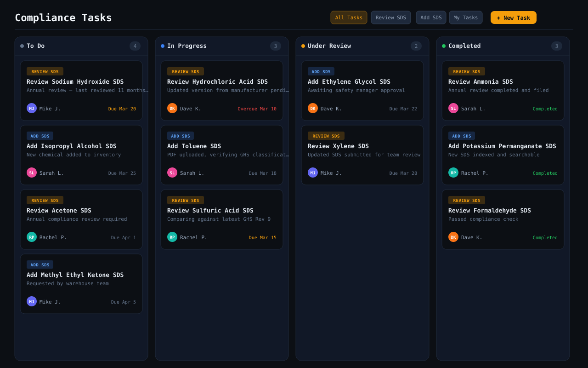
Task: Click Mike J. avatar on Xylene card
Action: tap(313, 172)
